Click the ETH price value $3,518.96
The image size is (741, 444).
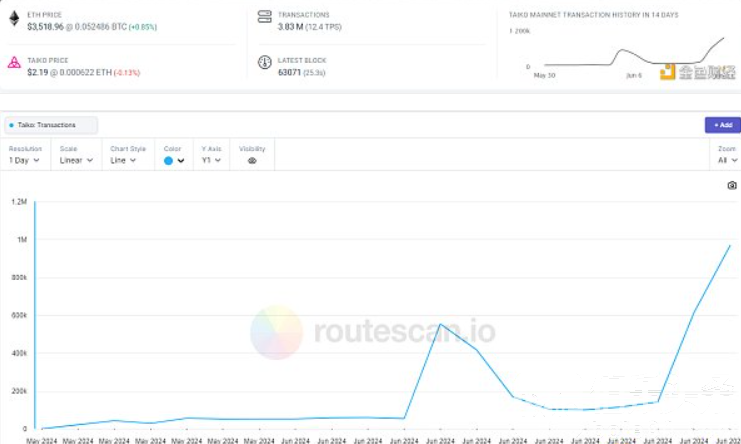(x=45, y=27)
